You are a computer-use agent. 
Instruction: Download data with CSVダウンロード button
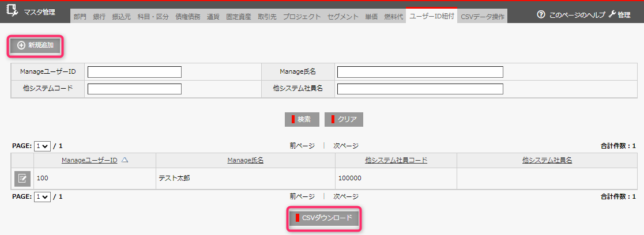tap(324, 218)
